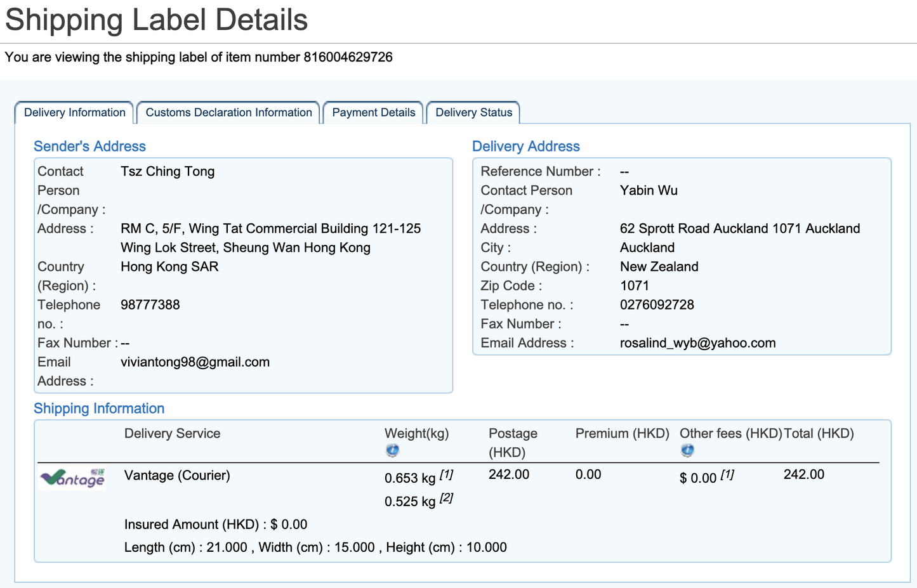View footnote [1] next to 0.653 kg
Image resolution: width=917 pixels, height=588 pixels.
click(x=446, y=473)
